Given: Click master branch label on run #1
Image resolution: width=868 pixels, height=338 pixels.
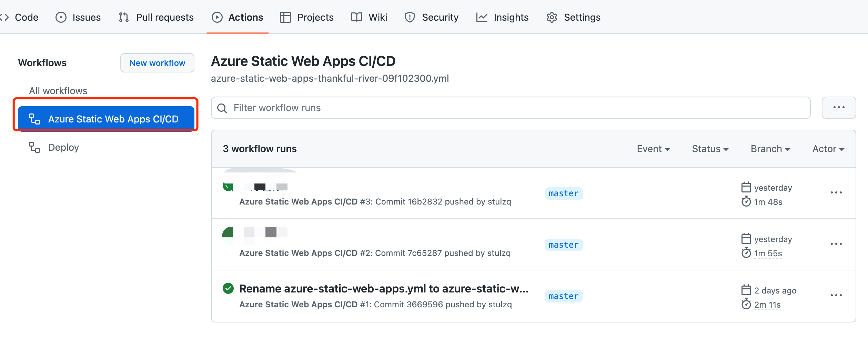Looking at the screenshot, I should click(564, 296).
